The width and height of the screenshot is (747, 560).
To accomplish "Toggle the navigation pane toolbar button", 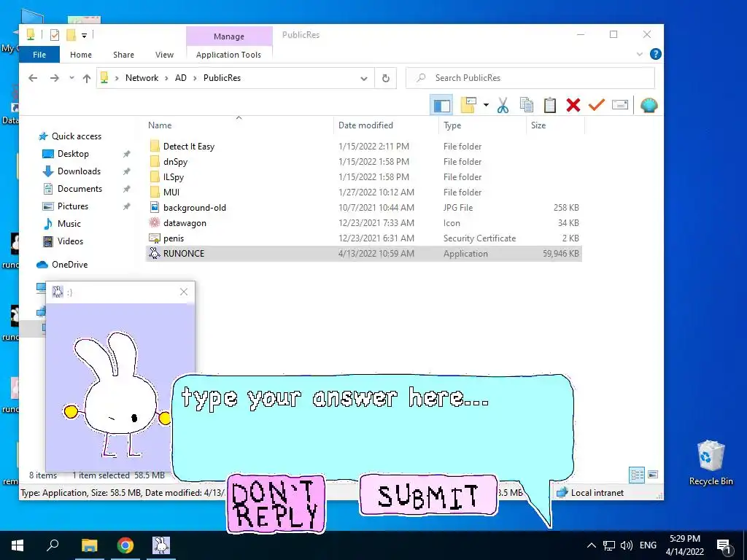I will [x=441, y=105].
